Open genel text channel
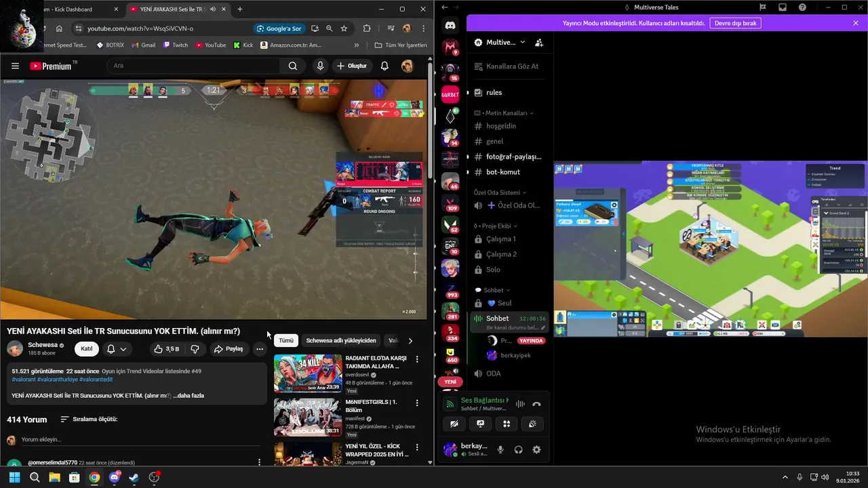This screenshot has width=868, height=488. point(509,141)
